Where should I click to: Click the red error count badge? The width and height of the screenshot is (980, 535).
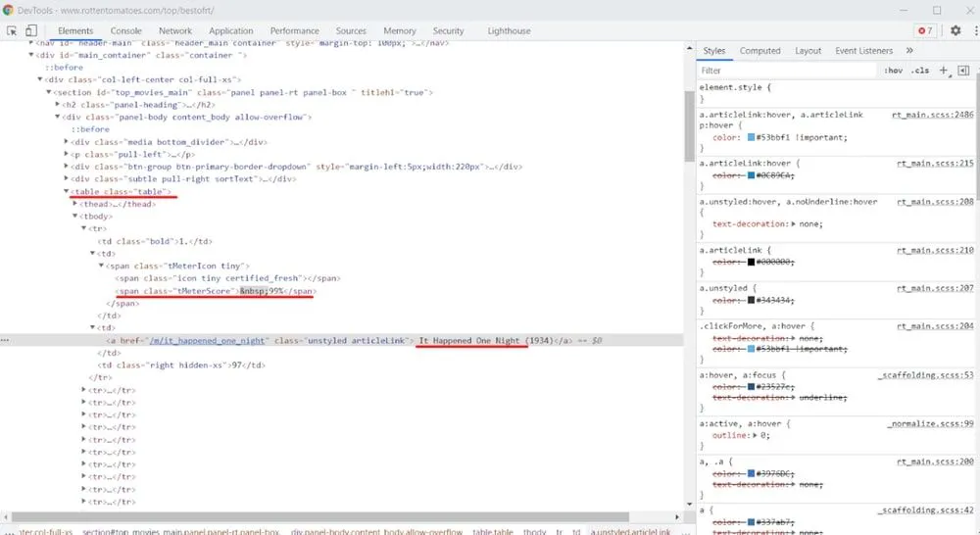(925, 30)
